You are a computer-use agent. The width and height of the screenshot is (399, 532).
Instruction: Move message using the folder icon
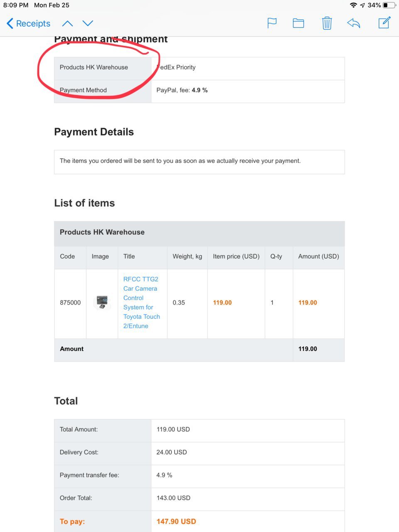[x=298, y=23]
